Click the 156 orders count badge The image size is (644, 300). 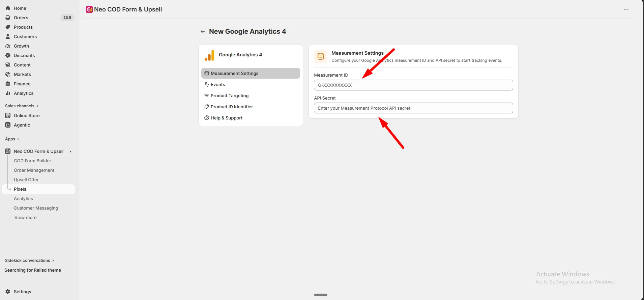[67, 18]
